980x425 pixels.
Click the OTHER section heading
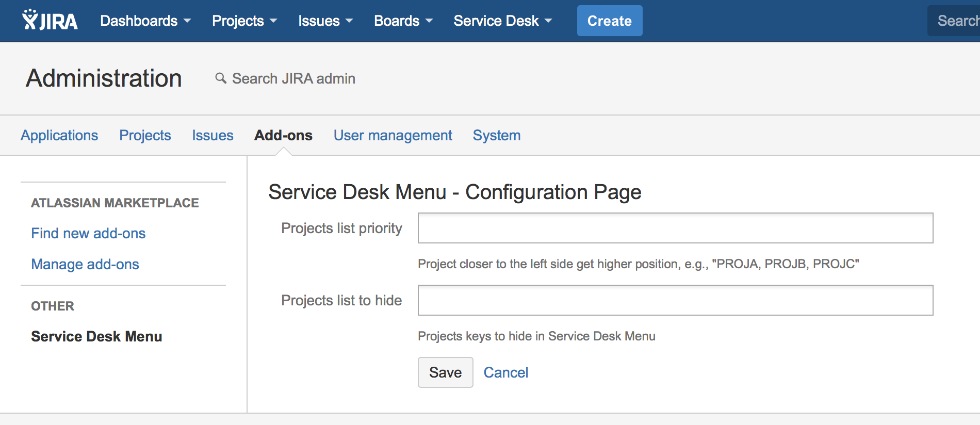point(53,306)
